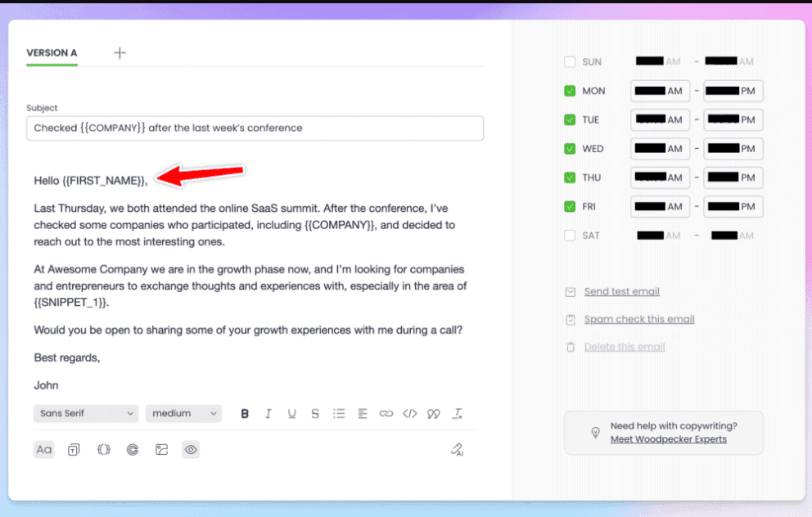The width and height of the screenshot is (812, 517).
Task: Open the Sans Serif font family dropdown
Action: (85, 413)
